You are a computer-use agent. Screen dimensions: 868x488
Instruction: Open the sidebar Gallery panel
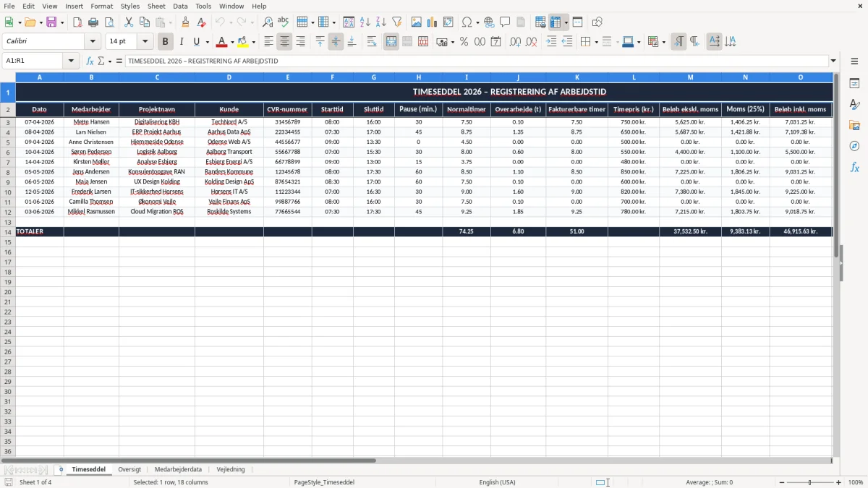click(x=854, y=125)
